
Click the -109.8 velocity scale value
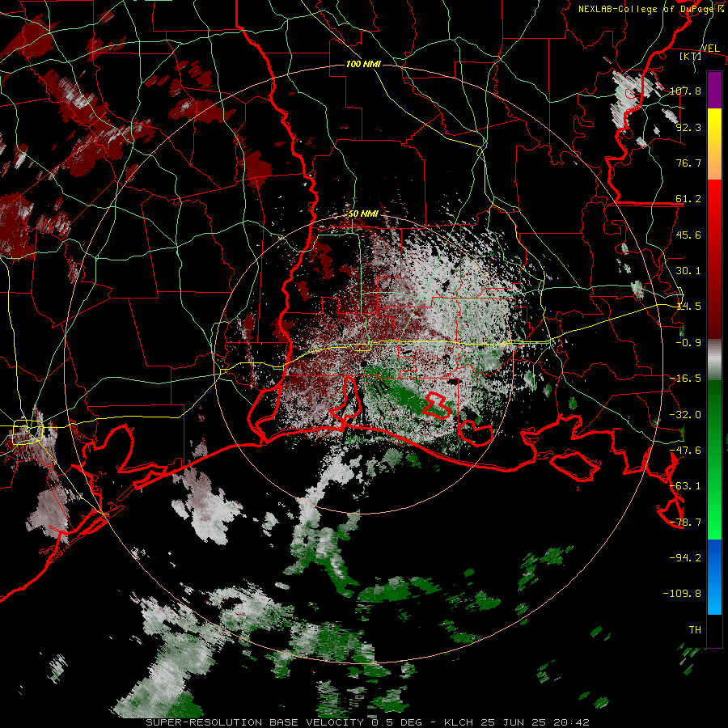click(682, 594)
